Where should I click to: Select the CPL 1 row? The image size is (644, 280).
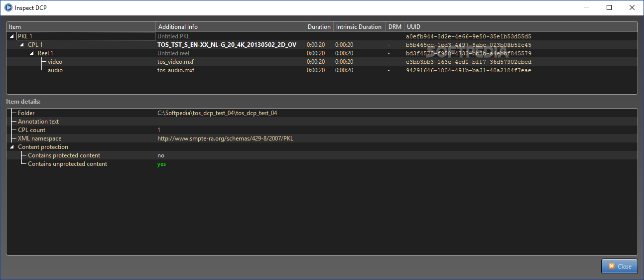(322, 45)
